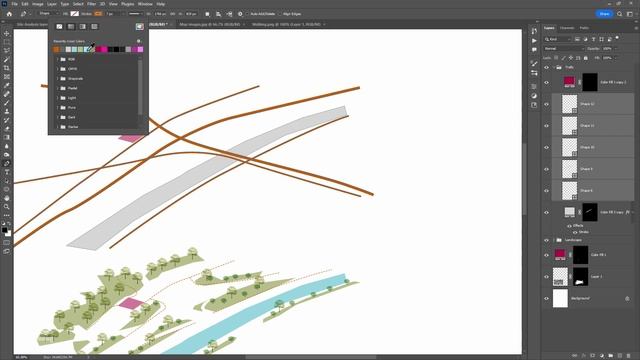The width and height of the screenshot is (640, 360).
Task: Open the Window menu
Action: 145,4
